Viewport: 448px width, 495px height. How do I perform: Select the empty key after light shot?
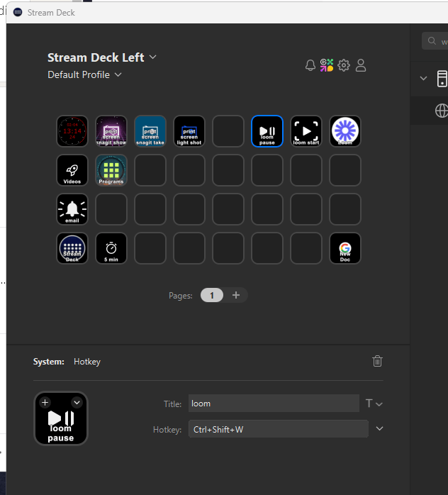[x=228, y=131]
